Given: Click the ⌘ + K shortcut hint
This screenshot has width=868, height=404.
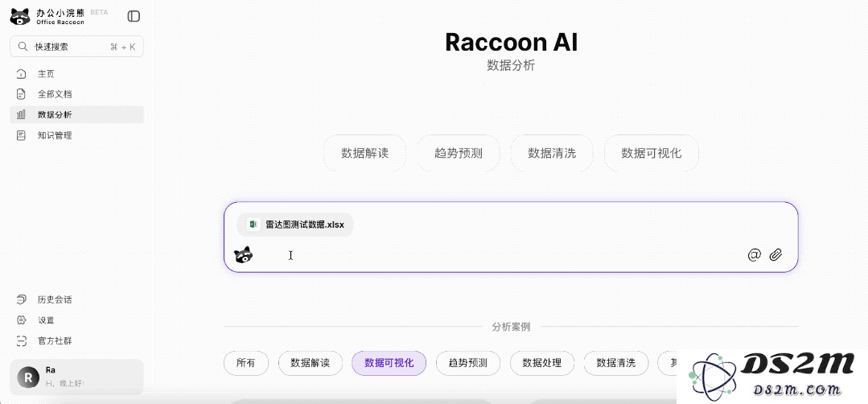Looking at the screenshot, I should (x=123, y=47).
